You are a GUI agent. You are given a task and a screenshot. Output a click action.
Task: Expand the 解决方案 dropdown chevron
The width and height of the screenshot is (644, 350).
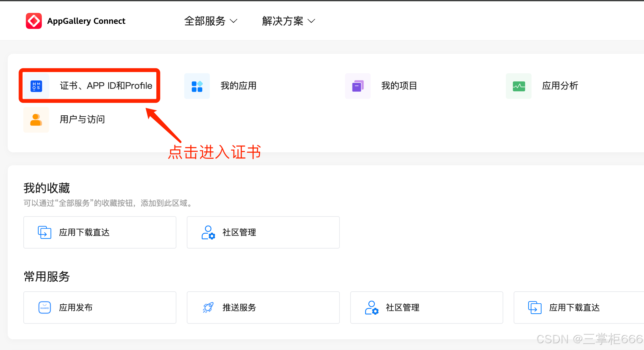click(x=311, y=21)
